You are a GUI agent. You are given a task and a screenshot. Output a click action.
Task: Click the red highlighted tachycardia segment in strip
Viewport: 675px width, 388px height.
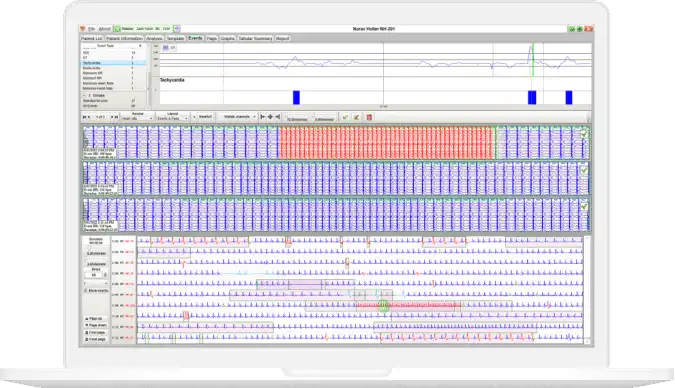(386, 143)
